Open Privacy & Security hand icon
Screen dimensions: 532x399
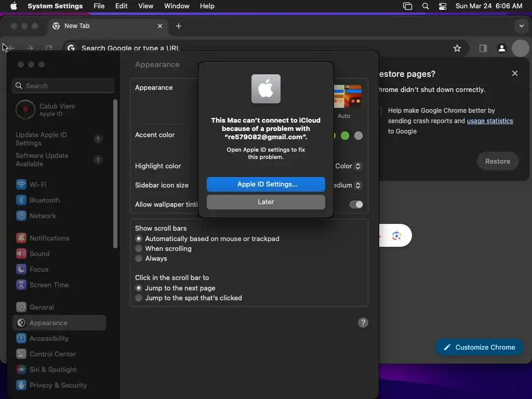[x=21, y=385]
